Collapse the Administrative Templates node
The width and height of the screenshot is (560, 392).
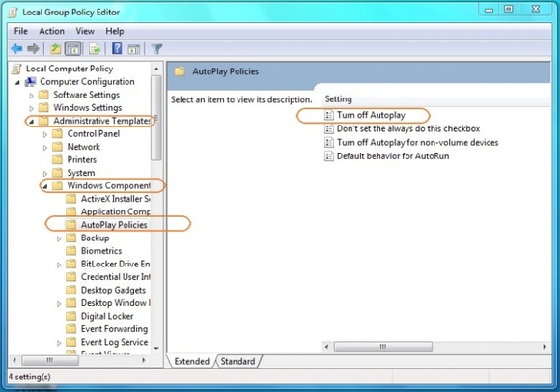[31, 122]
